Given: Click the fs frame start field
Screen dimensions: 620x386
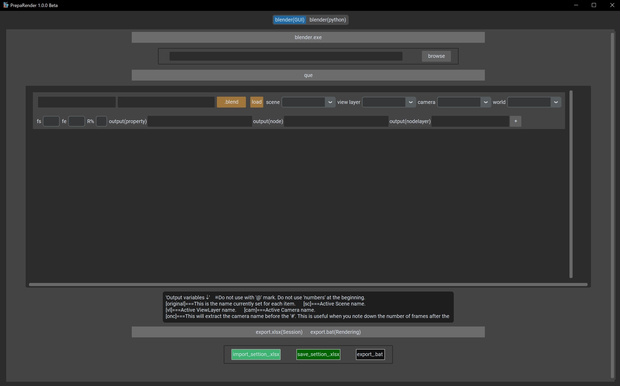Looking at the screenshot, I should point(51,121).
